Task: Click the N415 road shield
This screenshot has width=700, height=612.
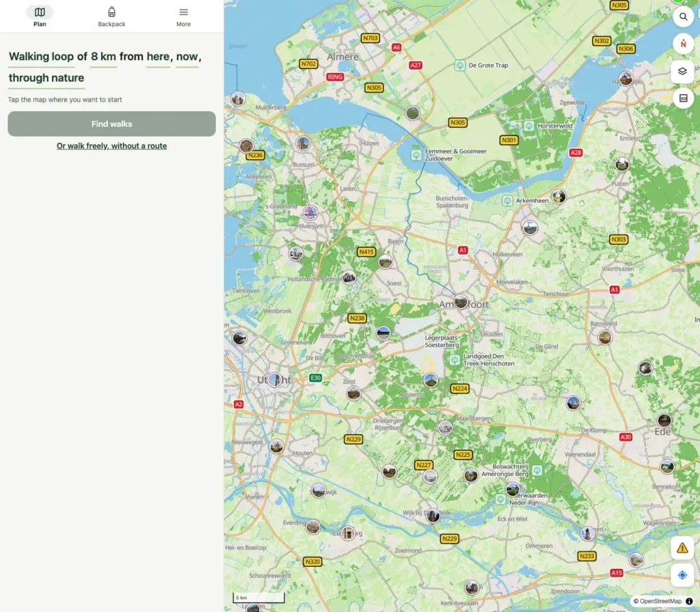Action: [366, 252]
